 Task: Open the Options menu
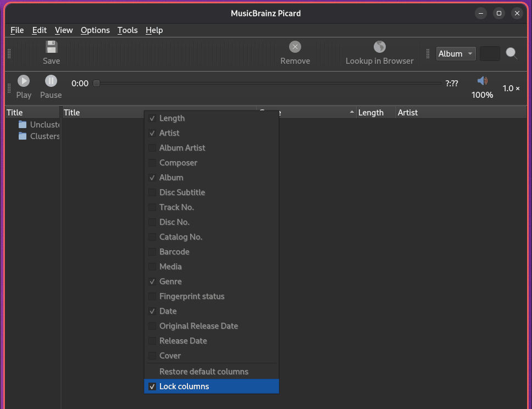coord(95,30)
